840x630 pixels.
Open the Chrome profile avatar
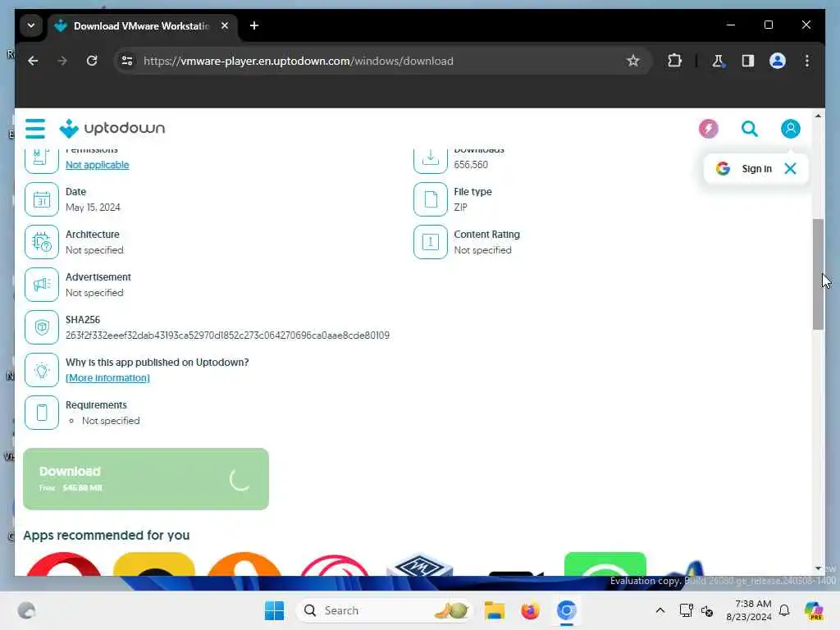tap(778, 61)
